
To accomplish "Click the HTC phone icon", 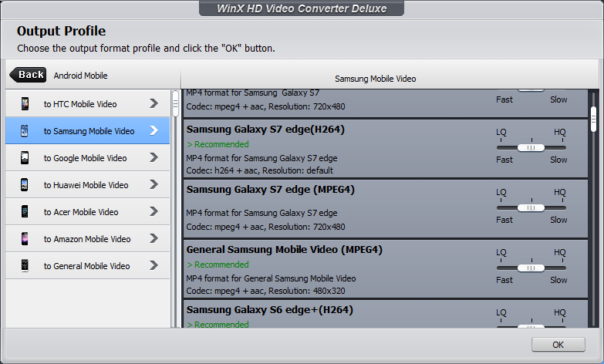I will 25,103.
